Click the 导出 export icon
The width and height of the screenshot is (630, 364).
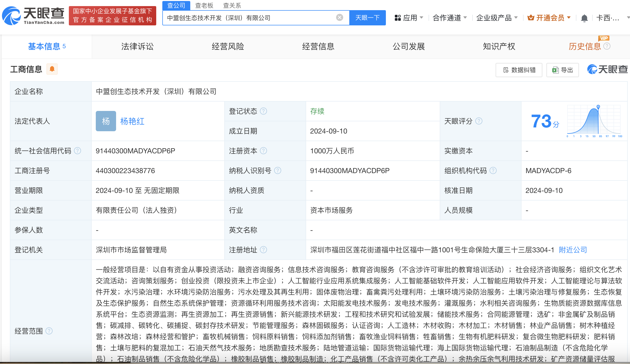point(555,70)
